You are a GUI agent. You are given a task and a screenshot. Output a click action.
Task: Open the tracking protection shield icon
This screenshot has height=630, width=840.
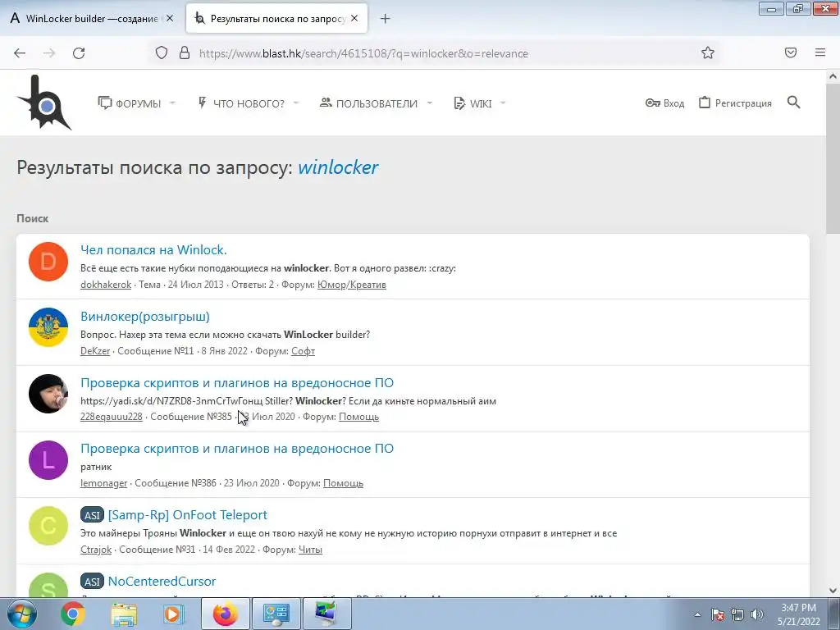point(162,52)
